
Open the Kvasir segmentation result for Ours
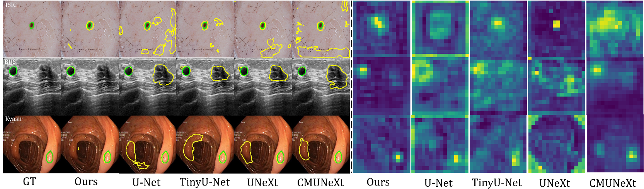pyautogui.click(x=90, y=144)
